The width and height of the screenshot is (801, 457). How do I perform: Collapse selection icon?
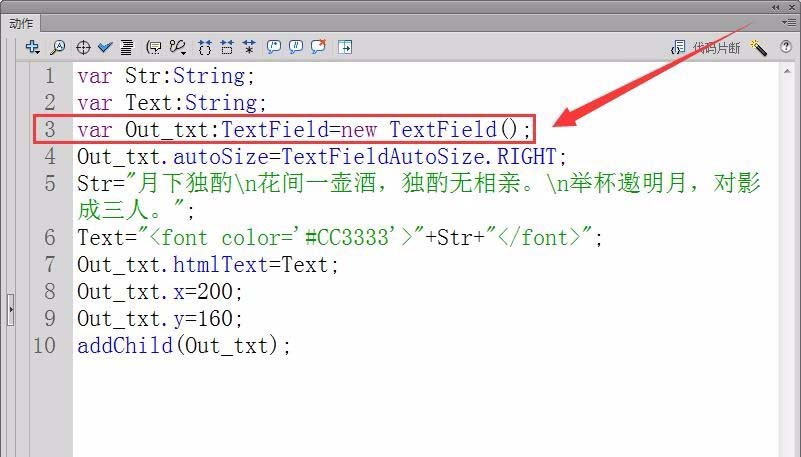pos(227,47)
